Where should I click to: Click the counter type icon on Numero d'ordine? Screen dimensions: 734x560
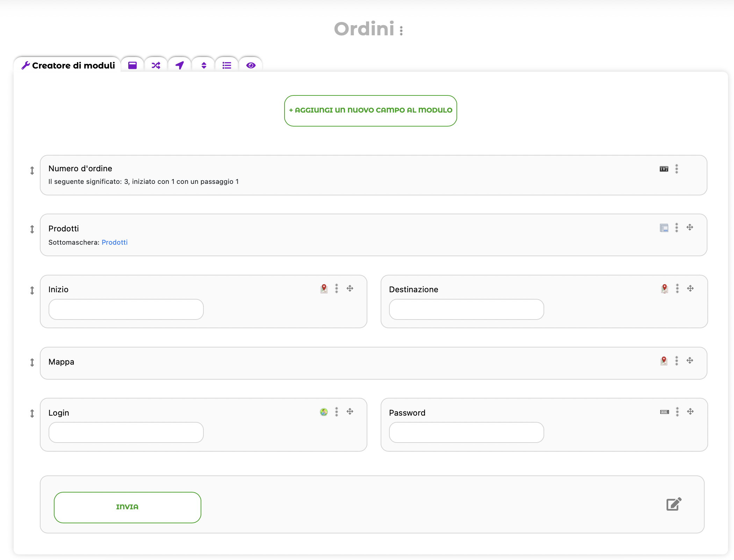click(x=664, y=169)
